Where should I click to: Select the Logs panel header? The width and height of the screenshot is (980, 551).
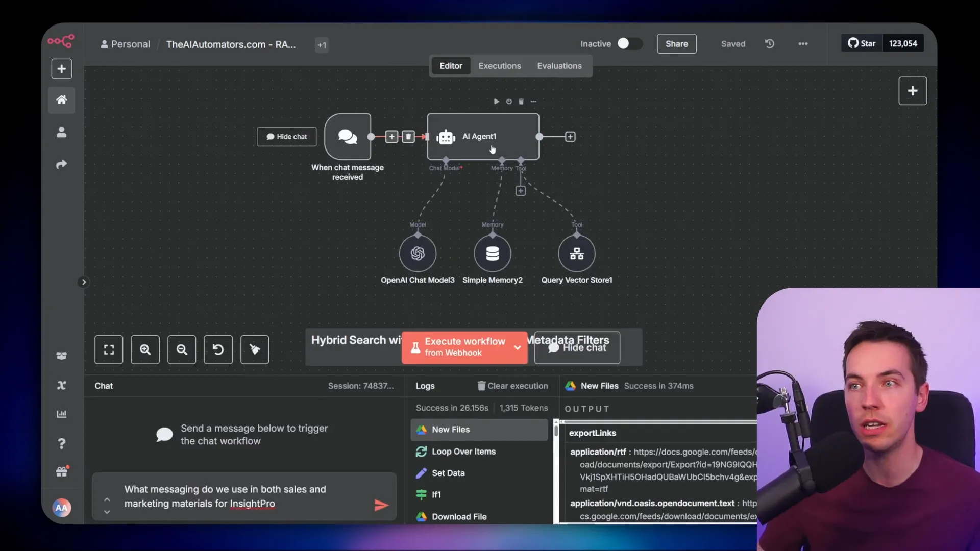click(425, 386)
